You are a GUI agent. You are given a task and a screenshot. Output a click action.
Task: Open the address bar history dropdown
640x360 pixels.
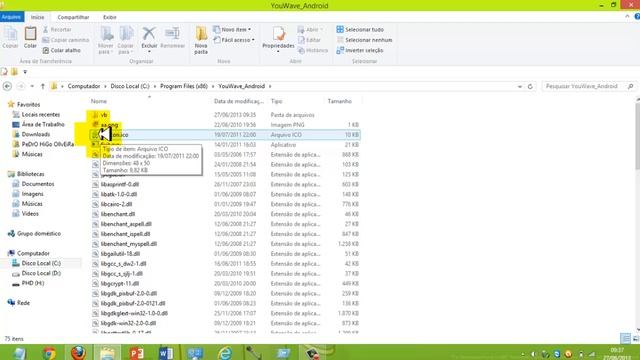[520, 87]
